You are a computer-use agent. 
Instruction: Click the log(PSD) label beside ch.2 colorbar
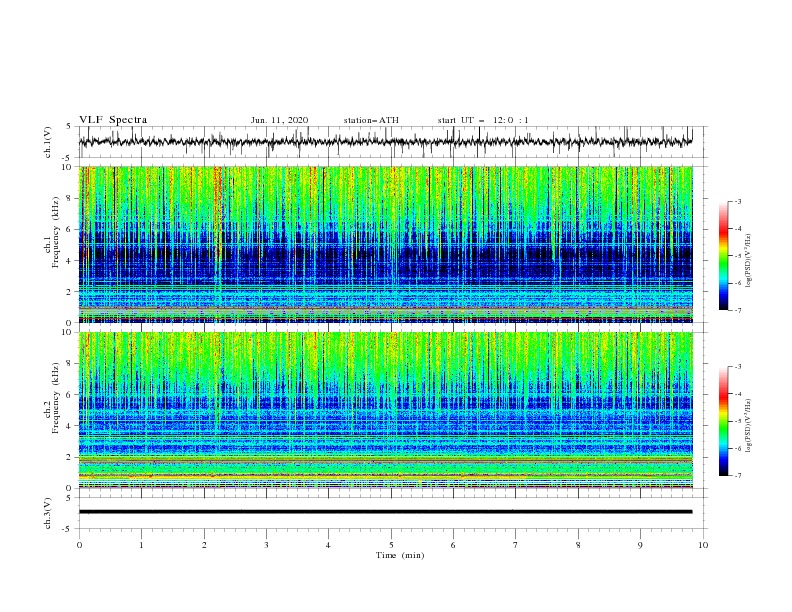tap(748, 426)
